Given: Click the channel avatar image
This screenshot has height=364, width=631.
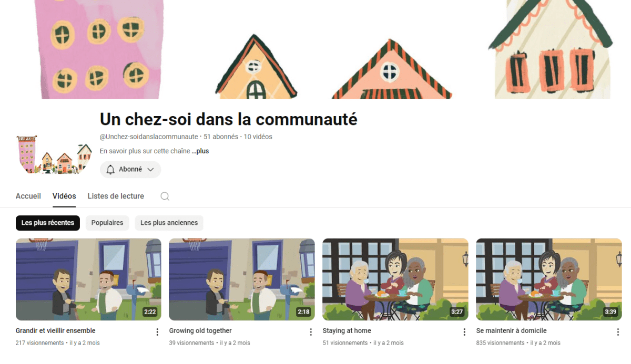Looking at the screenshot, I should click(54, 155).
